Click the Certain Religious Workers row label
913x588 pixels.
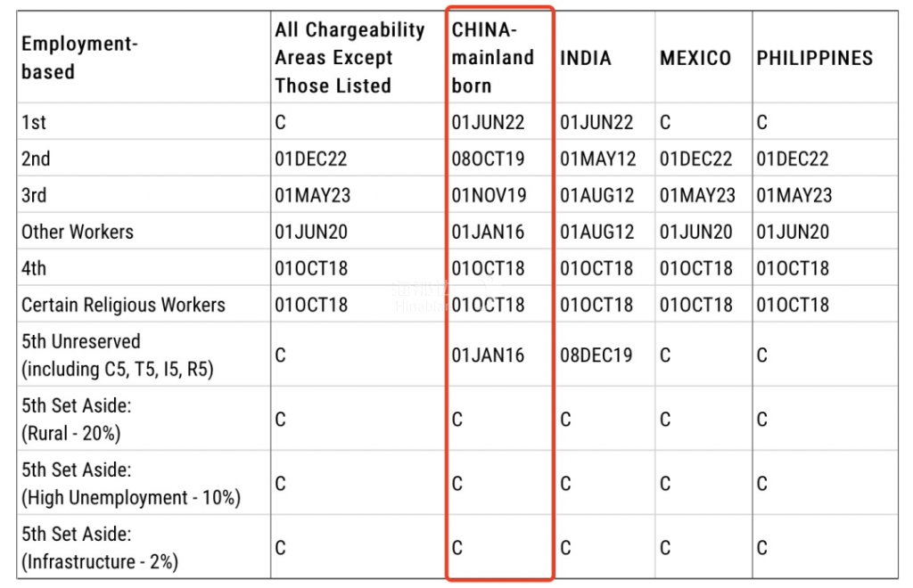pyautogui.click(x=123, y=306)
